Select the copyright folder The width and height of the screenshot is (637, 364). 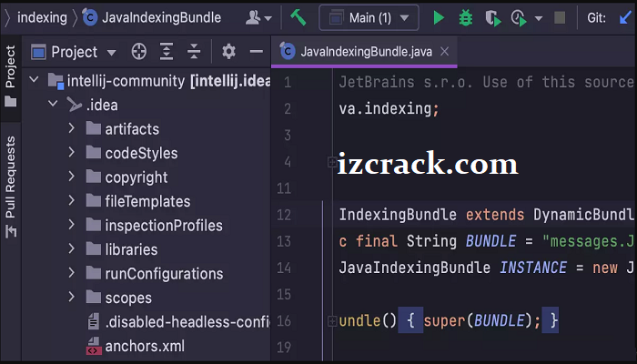coord(147,177)
